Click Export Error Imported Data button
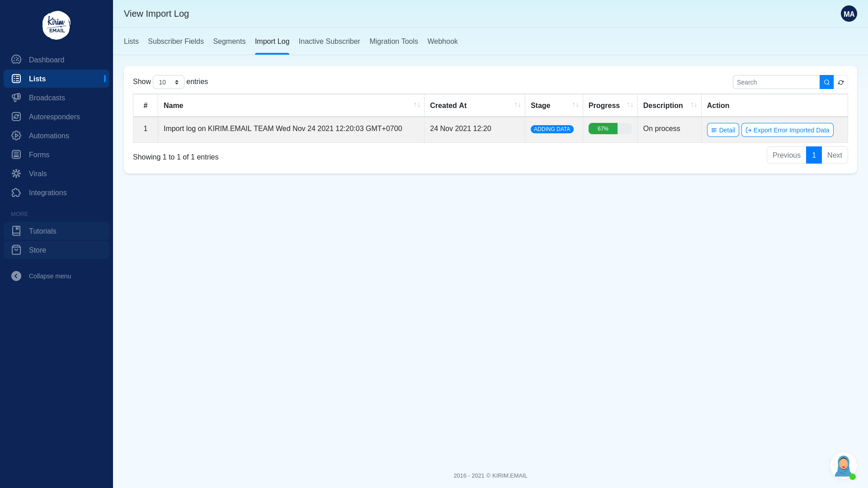868x488 pixels. [787, 130]
